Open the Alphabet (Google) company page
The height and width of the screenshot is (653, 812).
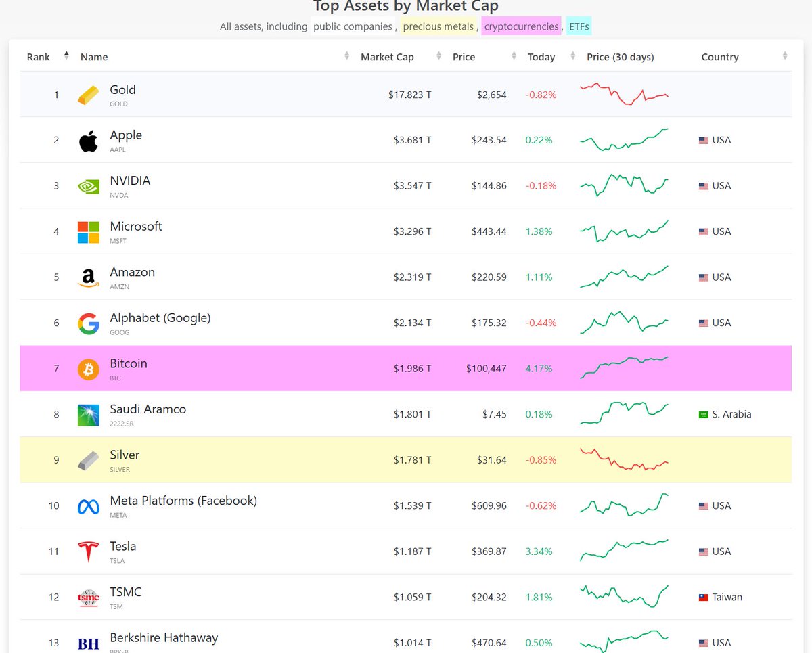pyautogui.click(x=160, y=318)
